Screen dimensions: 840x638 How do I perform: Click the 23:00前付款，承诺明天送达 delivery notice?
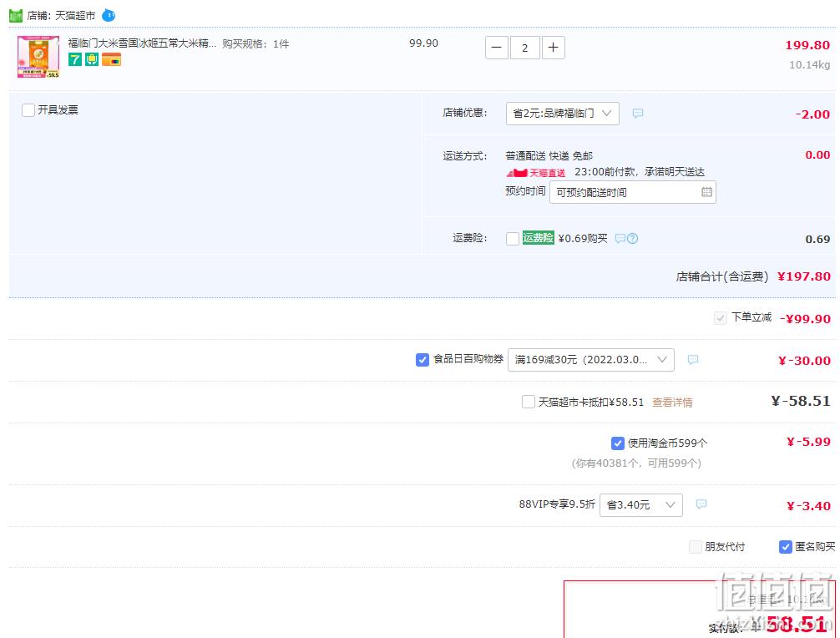[640, 172]
